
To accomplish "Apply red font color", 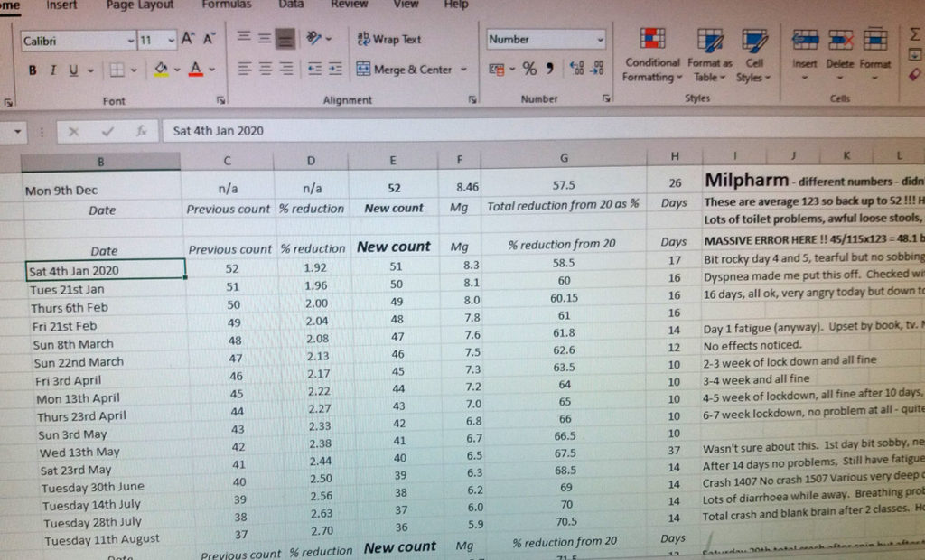I will (196, 70).
